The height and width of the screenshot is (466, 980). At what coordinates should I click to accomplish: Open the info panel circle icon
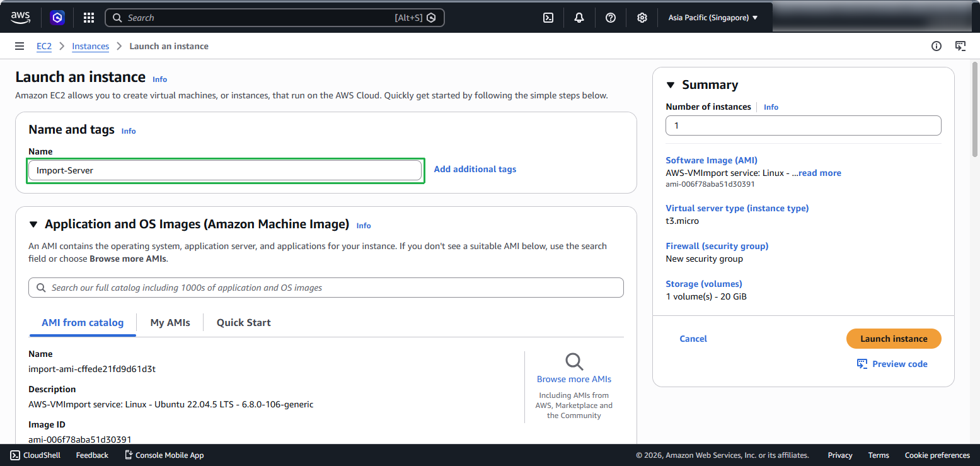tap(937, 46)
